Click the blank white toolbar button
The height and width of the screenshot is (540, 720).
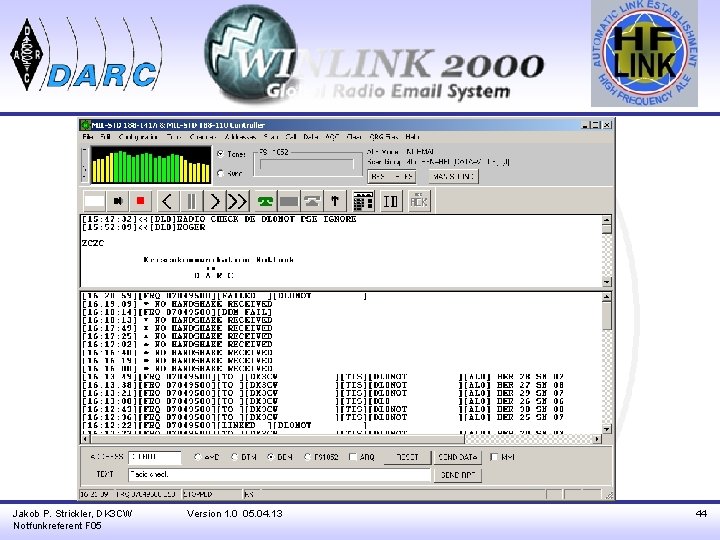click(95, 201)
